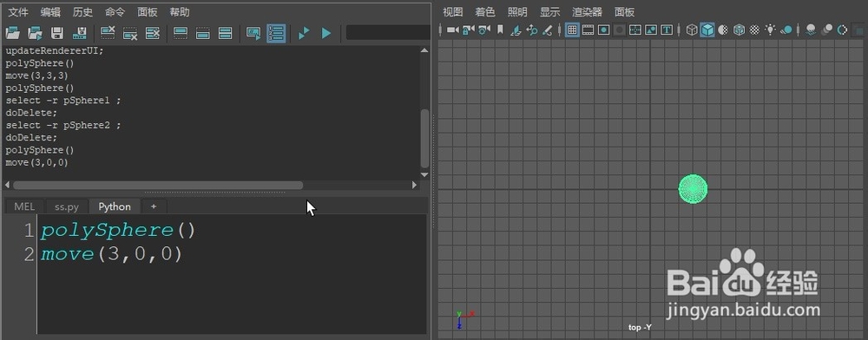Save the script with the floppy icon
868x340 pixels.
coord(57,33)
